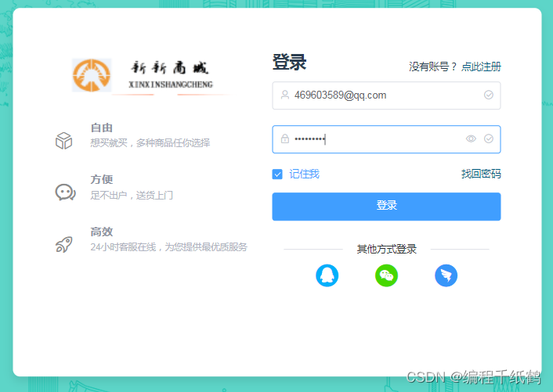
Task: Open the 点此注册 registration link
Action: coord(481,67)
